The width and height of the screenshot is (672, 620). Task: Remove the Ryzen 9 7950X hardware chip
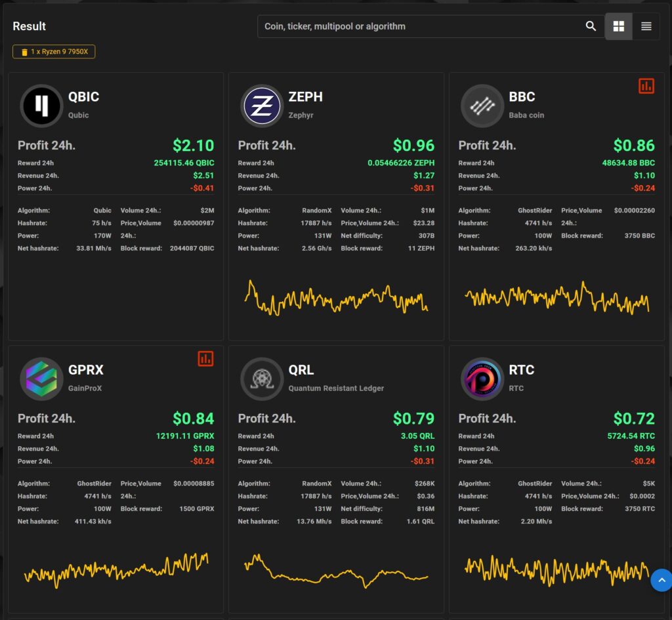(x=54, y=51)
